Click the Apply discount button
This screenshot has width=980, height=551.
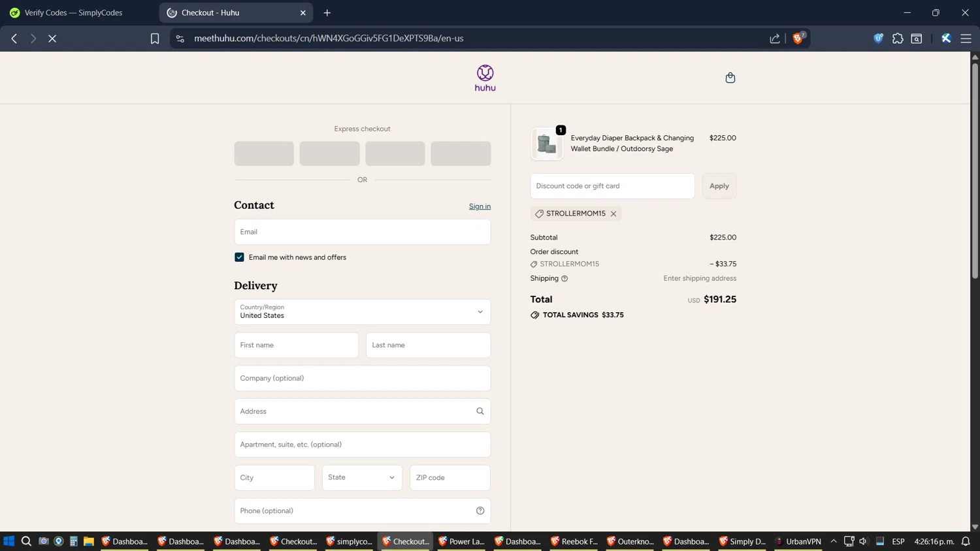719,186
